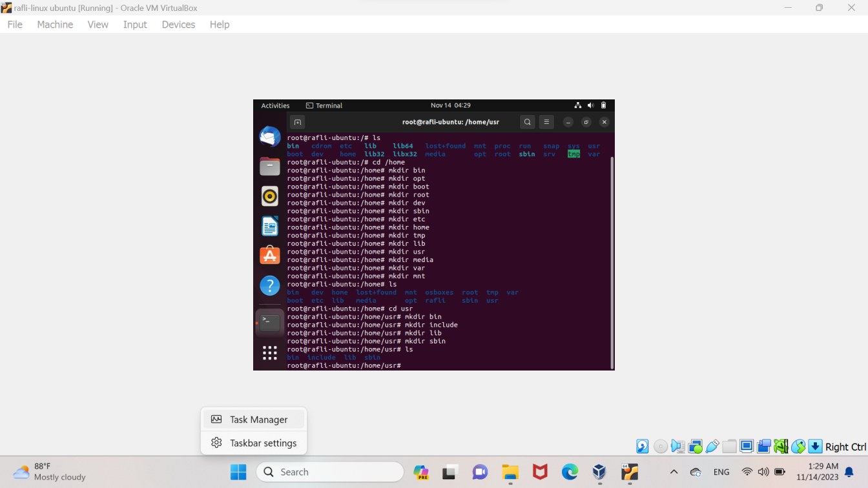Click the display status icon
Viewport: 868px width, 488px height.
click(747, 446)
